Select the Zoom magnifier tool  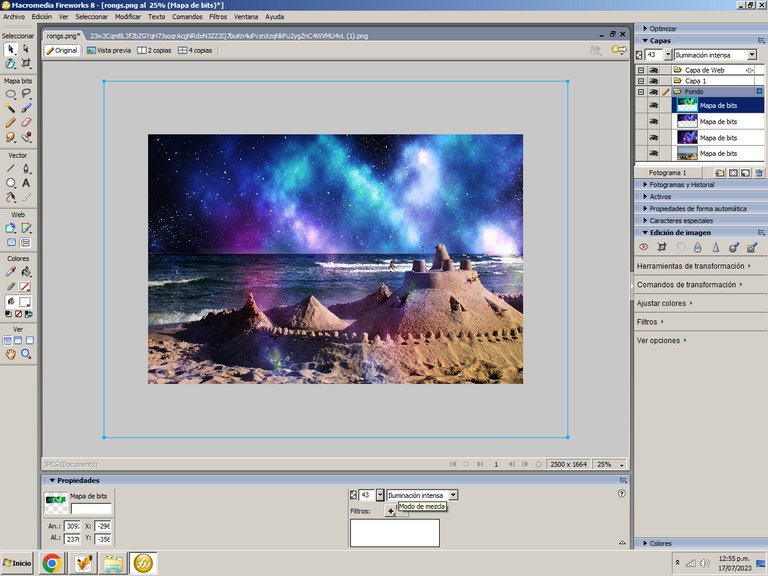coord(26,354)
